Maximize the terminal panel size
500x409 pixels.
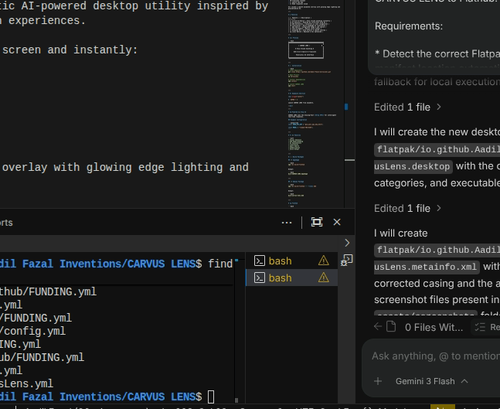317,222
